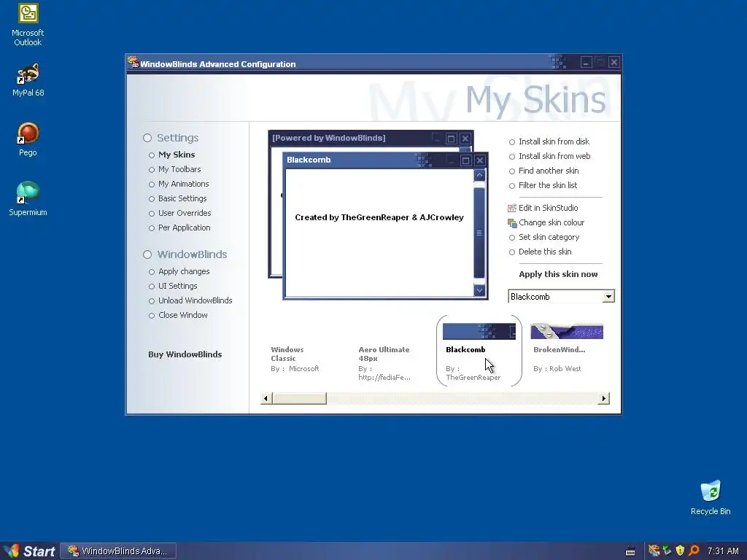
Task: Select the Settings section radio
Action: [147, 138]
